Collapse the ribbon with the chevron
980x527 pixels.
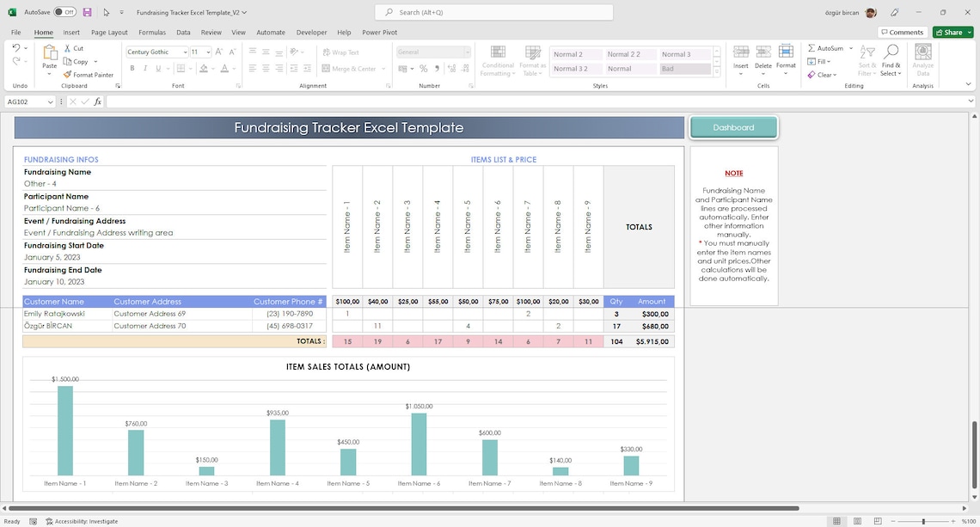coord(968,83)
